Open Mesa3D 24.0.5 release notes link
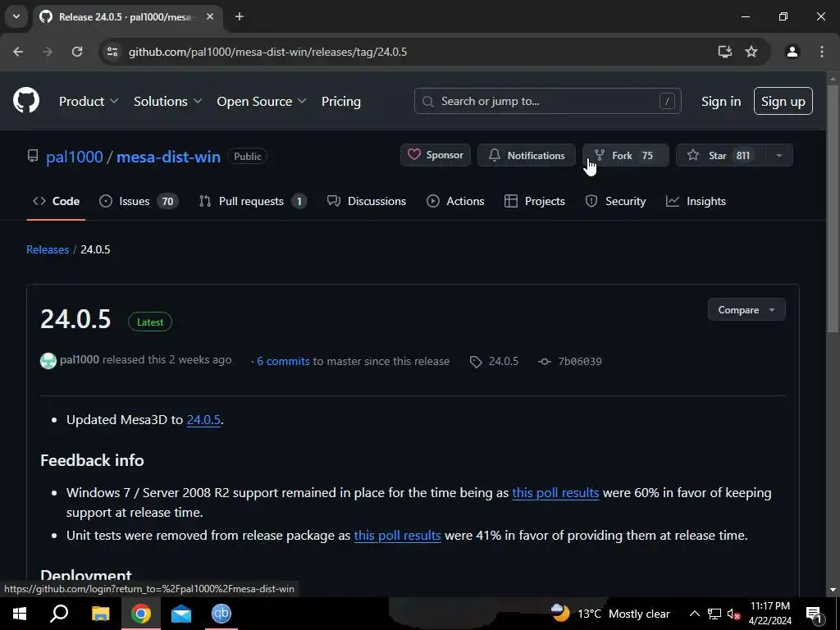 point(203,419)
